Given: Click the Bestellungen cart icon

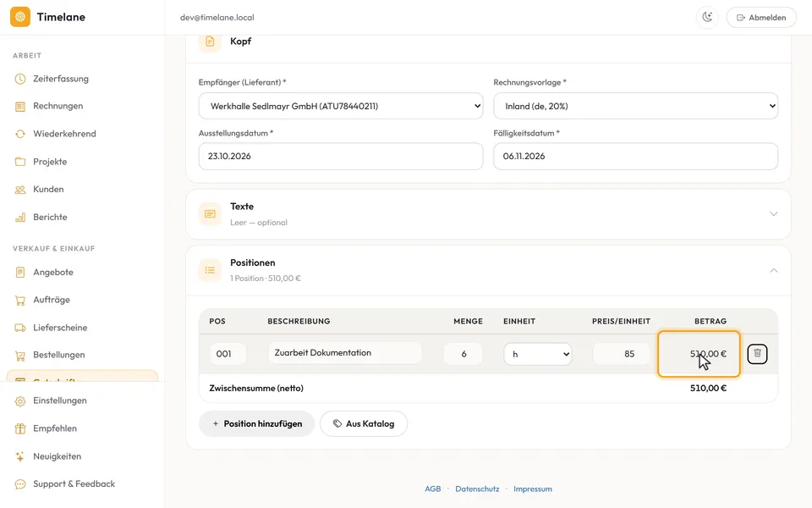Looking at the screenshot, I should click(20, 355).
